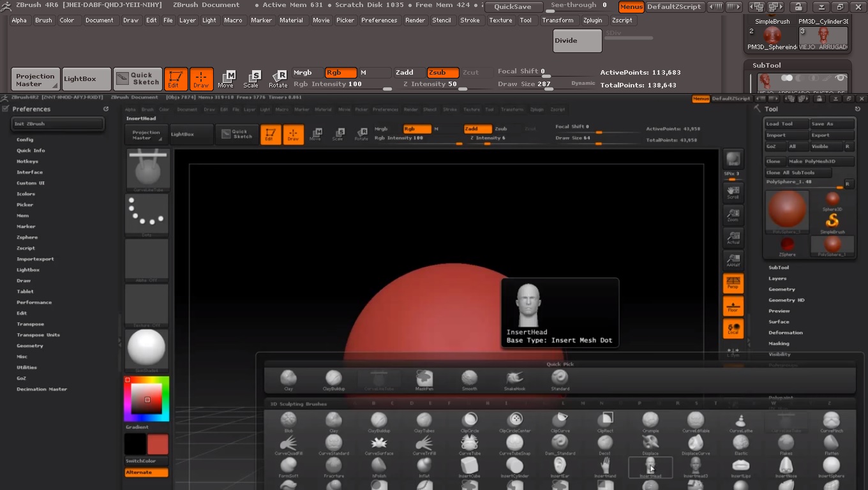Toggle Menus button in 4R6 title bar
This screenshot has height=490, width=868.
(631, 7)
